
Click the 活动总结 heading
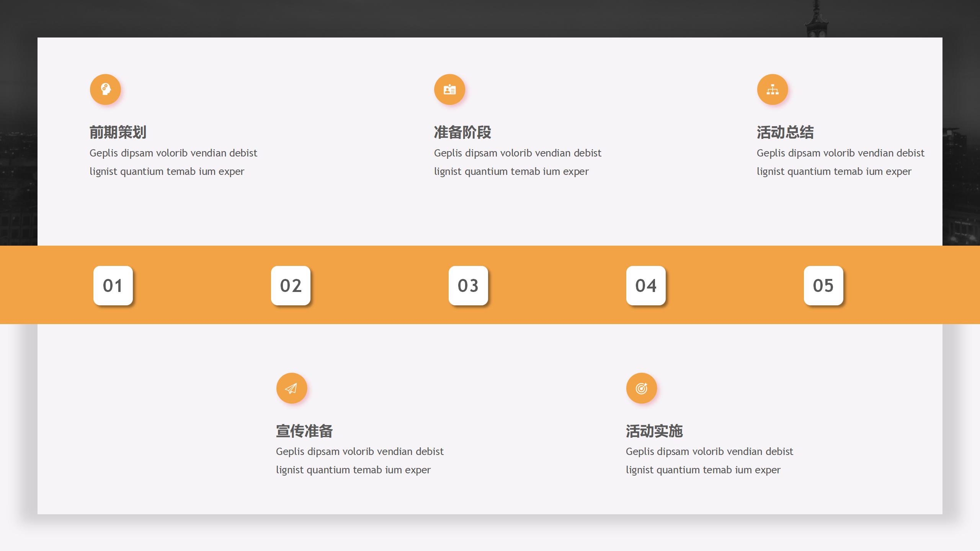pos(785,133)
